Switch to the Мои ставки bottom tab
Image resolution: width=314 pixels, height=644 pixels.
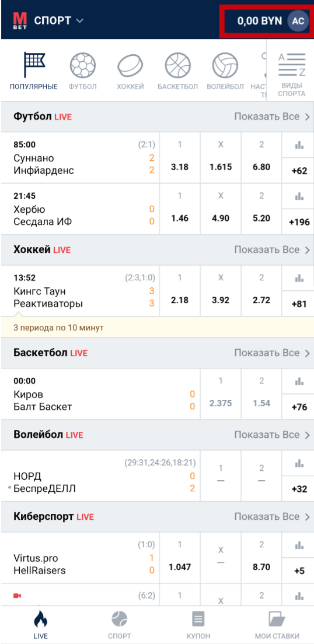click(277, 625)
